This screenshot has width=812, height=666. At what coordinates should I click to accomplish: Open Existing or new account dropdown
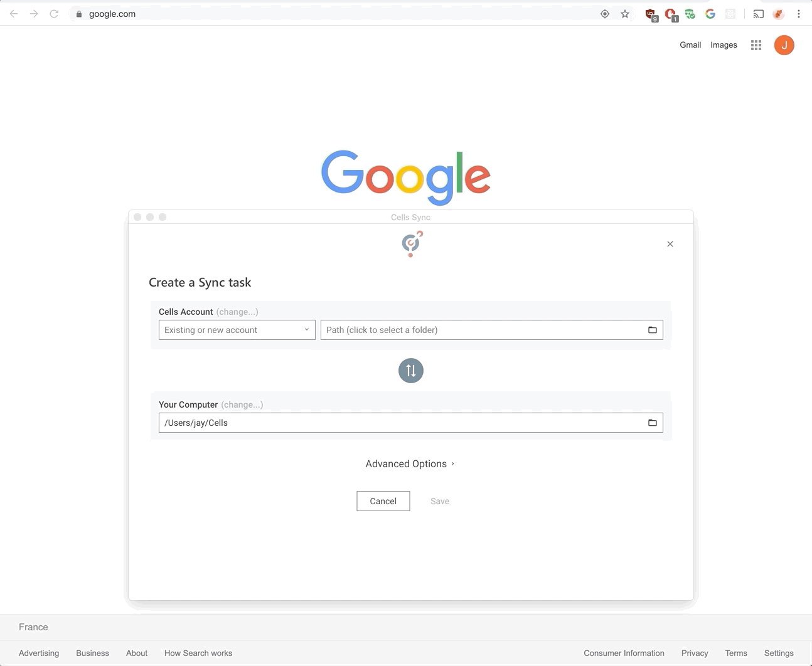tap(237, 330)
